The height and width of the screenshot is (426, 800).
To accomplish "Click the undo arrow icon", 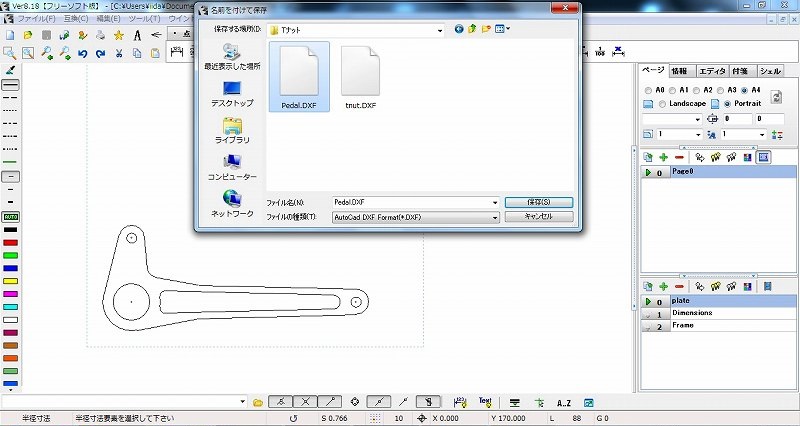I will (x=82, y=53).
